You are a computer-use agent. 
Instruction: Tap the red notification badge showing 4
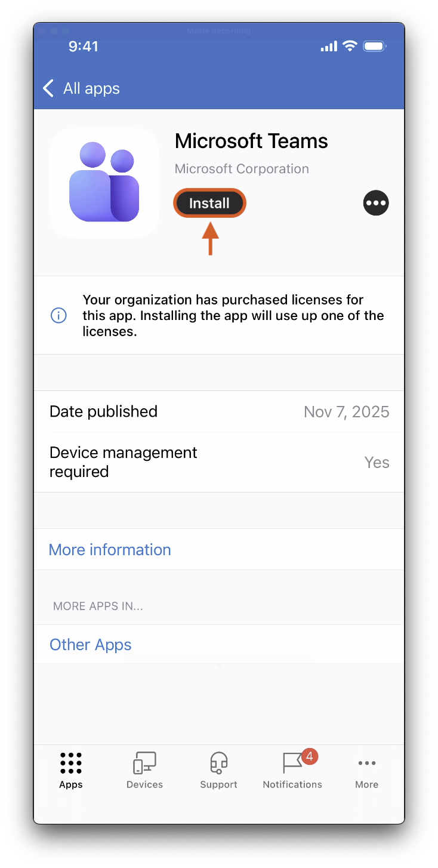(309, 756)
